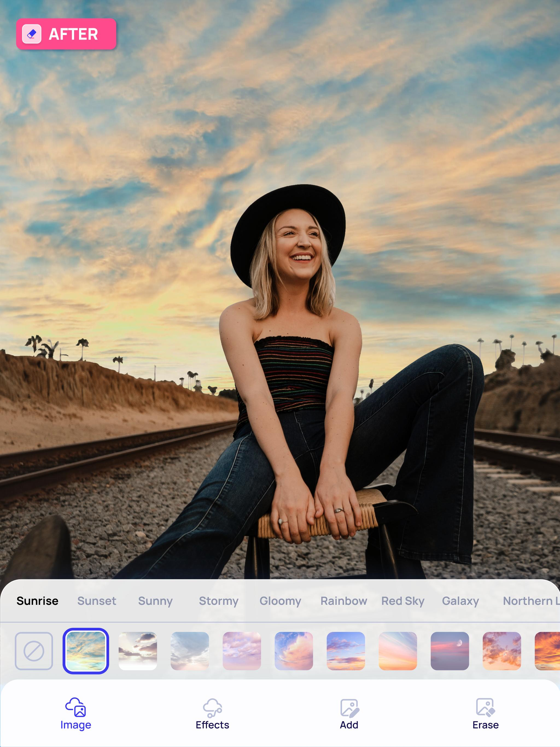This screenshot has width=560, height=747.
Task: Select the Erase tool icon
Action: coord(485,707)
